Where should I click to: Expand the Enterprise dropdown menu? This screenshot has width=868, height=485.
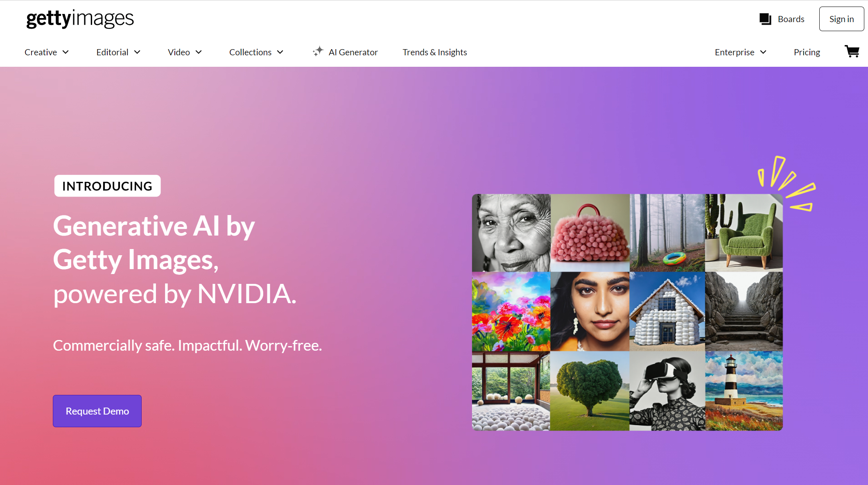[x=740, y=52]
